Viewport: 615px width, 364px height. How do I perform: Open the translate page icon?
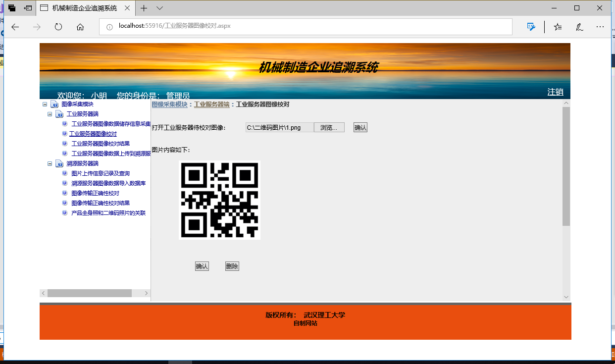click(531, 27)
